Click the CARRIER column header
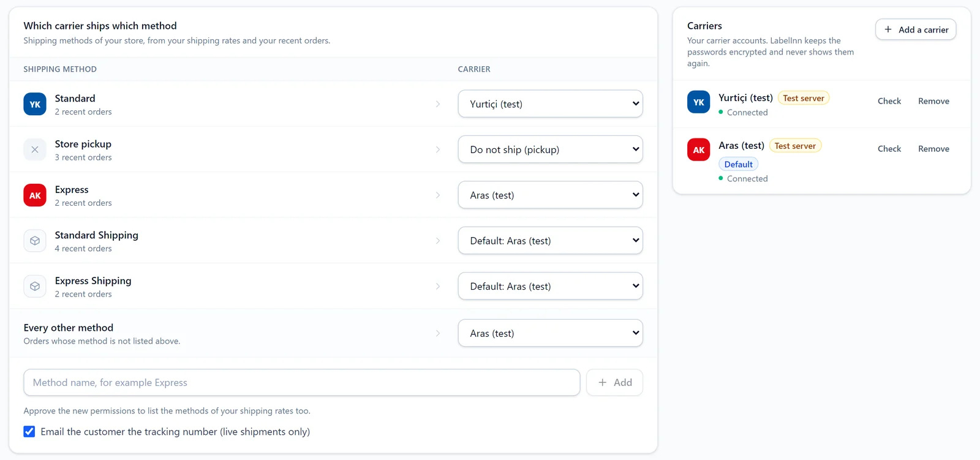The width and height of the screenshot is (980, 460). (x=474, y=69)
